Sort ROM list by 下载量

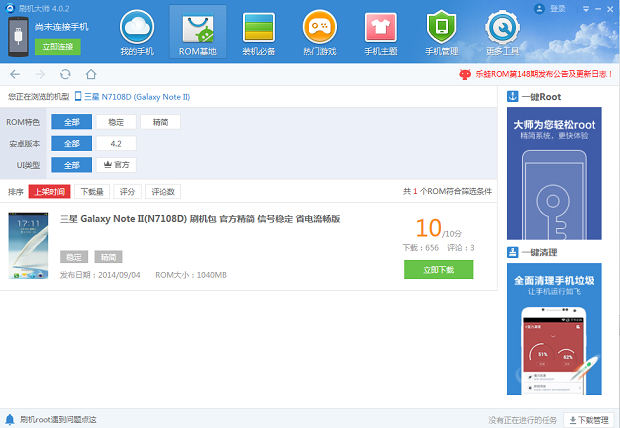(92, 191)
